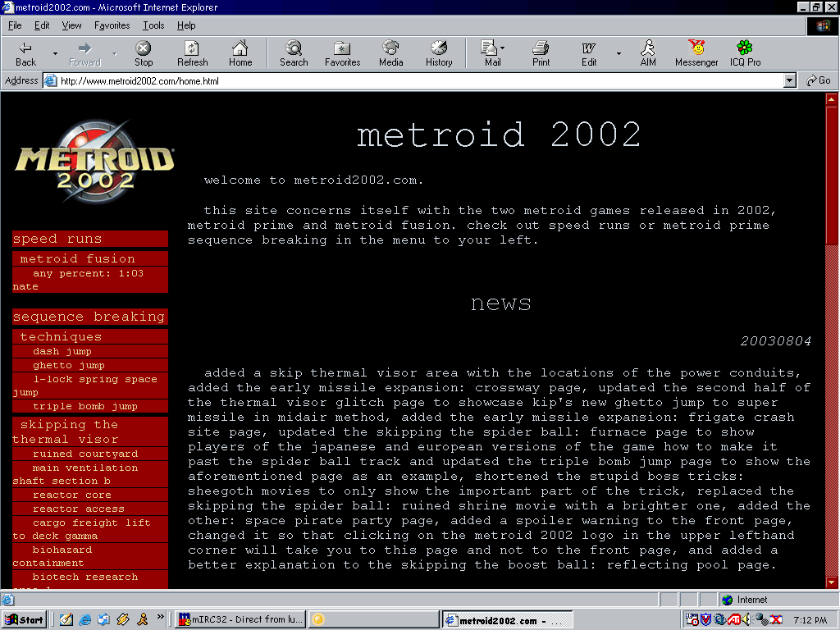Open the triple bomb jump link
This screenshot has height=630, width=840.
click(x=84, y=407)
